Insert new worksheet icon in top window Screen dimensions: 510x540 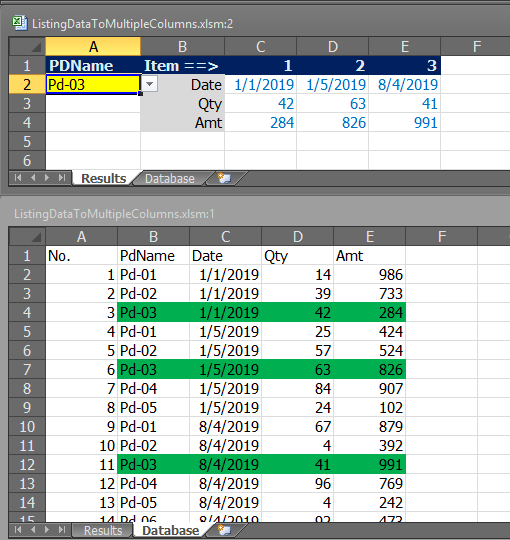[225, 178]
